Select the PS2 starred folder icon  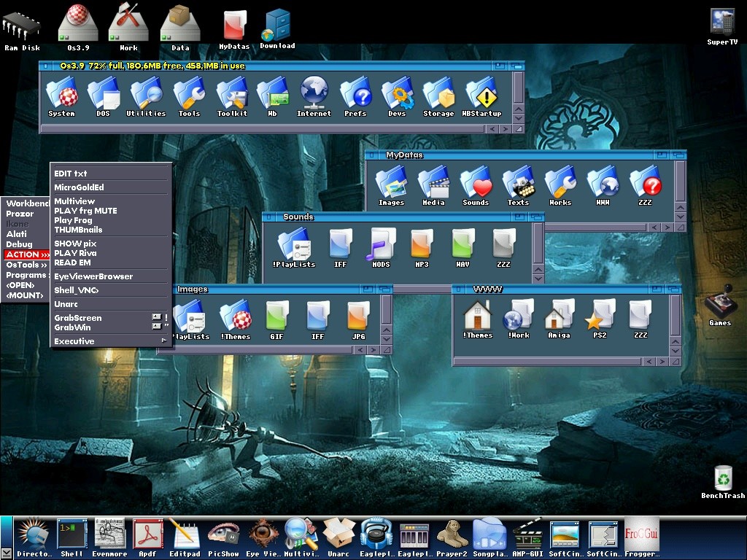[x=600, y=319]
